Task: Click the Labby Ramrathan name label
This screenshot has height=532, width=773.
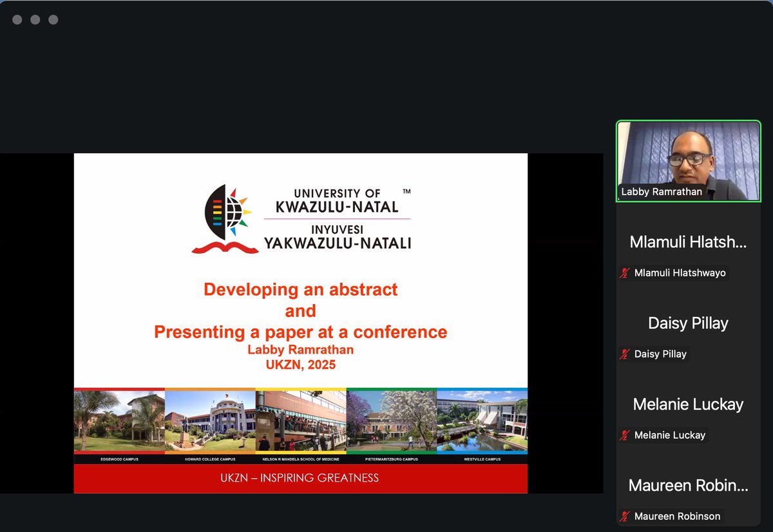Action: click(x=662, y=192)
